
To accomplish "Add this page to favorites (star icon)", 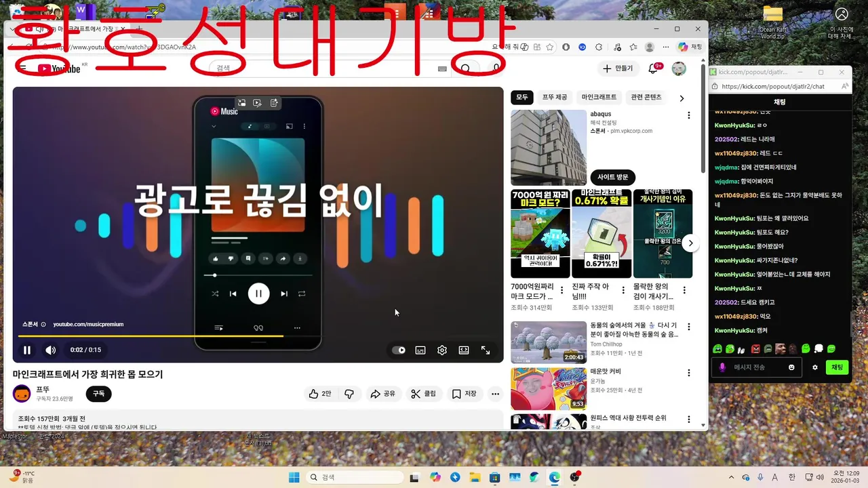I will [x=549, y=47].
